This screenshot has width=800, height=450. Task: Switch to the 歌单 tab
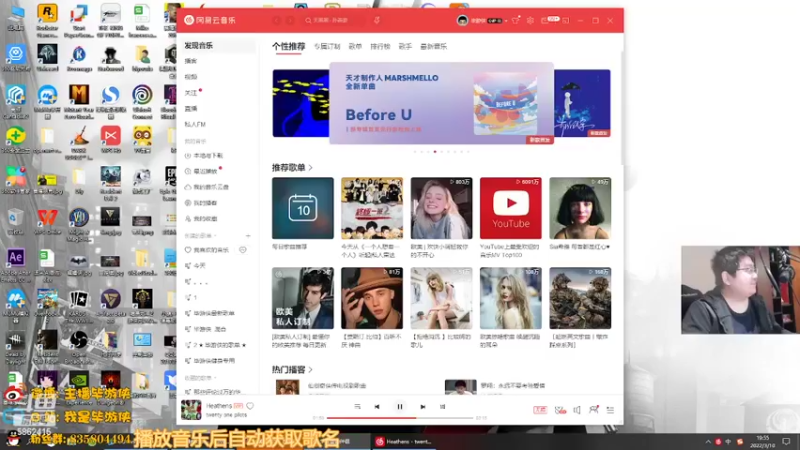tap(355, 46)
